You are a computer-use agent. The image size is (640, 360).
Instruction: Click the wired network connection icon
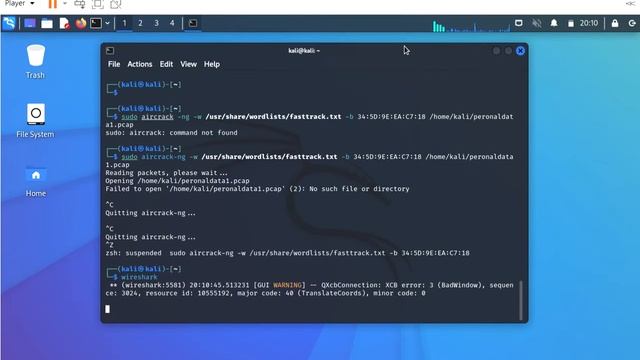point(519,23)
